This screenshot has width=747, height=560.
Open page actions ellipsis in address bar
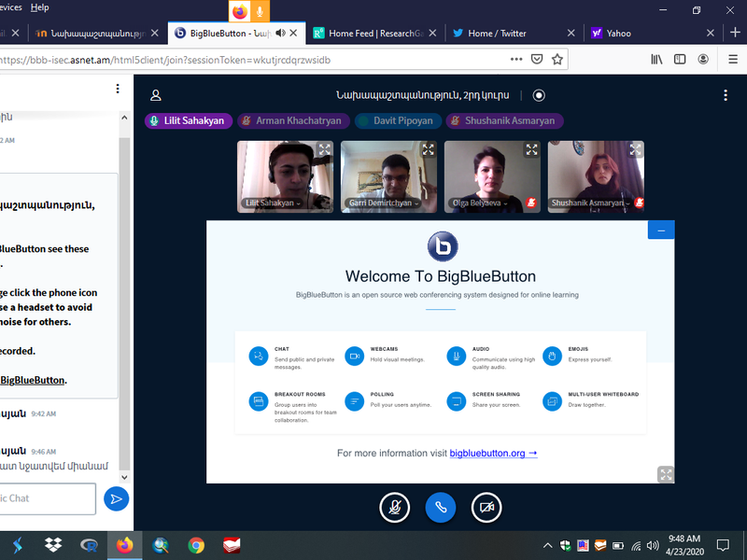pos(516,60)
